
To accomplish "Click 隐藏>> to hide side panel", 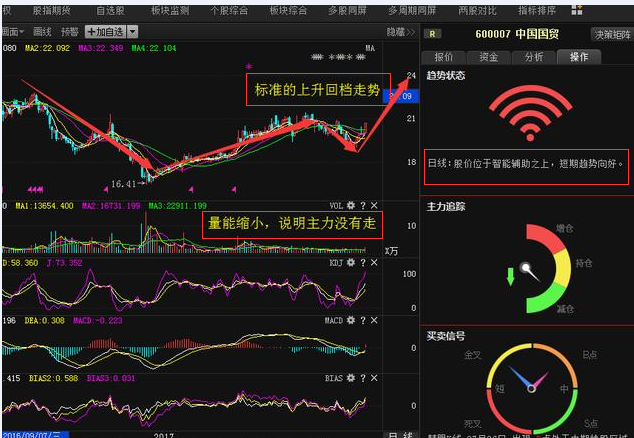I will pyautogui.click(x=401, y=32).
